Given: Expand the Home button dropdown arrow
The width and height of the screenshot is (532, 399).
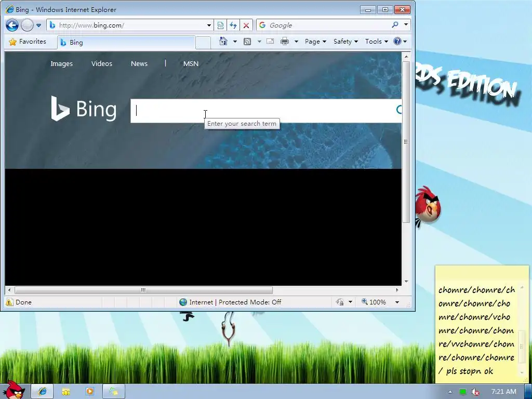Looking at the screenshot, I should click(x=235, y=42).
